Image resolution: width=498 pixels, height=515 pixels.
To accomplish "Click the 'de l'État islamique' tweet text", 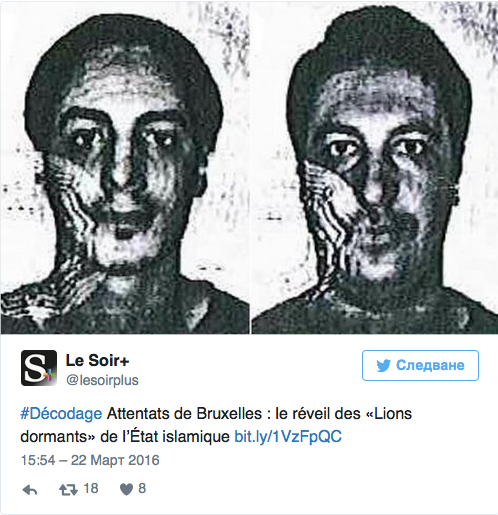I will pos(165,436).
